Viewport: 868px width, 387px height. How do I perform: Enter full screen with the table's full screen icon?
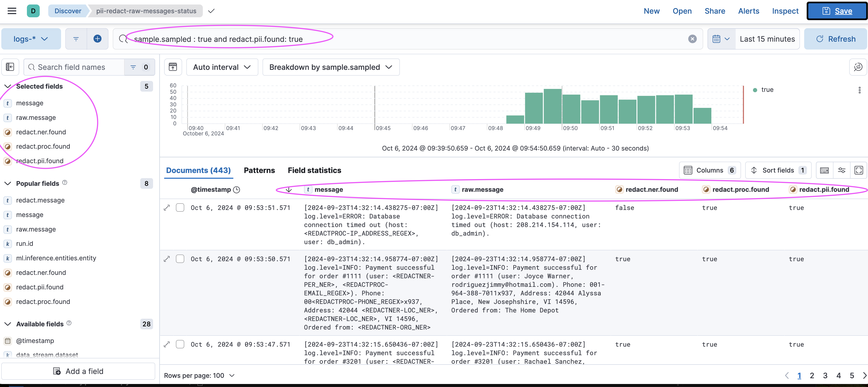point(859,170)
